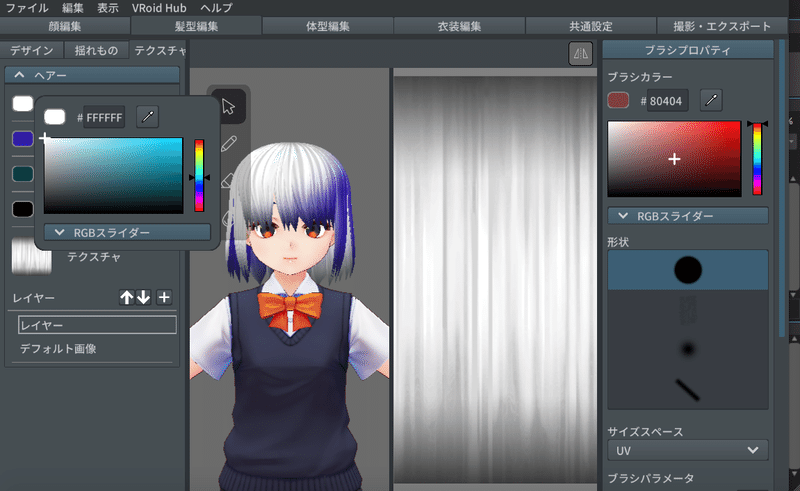Image resolution: width=800 pixels, height=491 pixels.
Task: Switch to the 共通設定 tab
Action: click(x=591, y=26)
